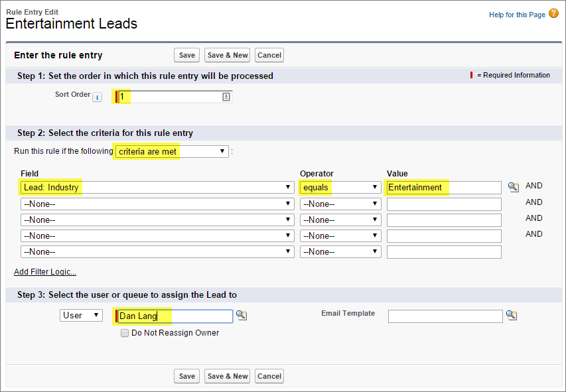The image size is (566, 392).
Task: Click Add Filter Logic link
Action: point(45,272)
